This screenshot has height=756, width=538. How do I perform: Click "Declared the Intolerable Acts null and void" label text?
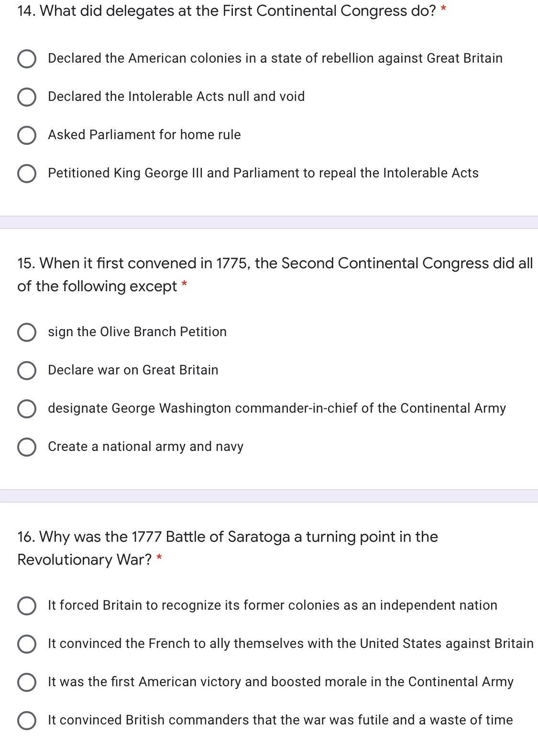[176, 97]
